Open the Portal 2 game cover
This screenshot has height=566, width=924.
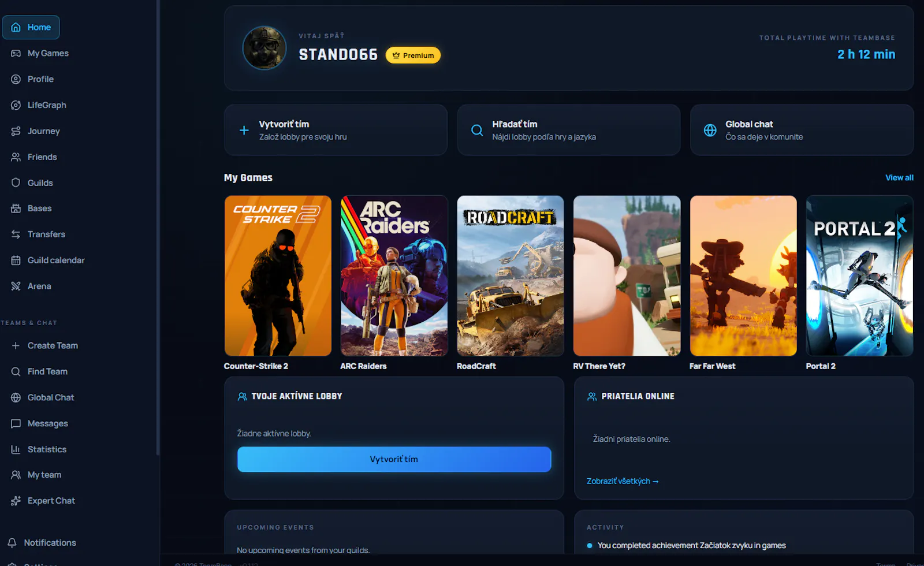pos(860,275)
